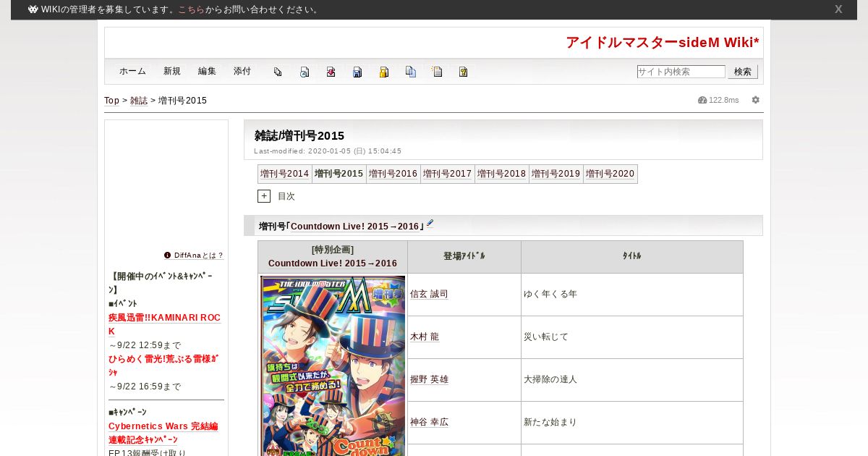This screenshot has width=868, height=456.
Task: Click the ～9/22 12:59まで deadline text
Action: [x=145, y=345]
